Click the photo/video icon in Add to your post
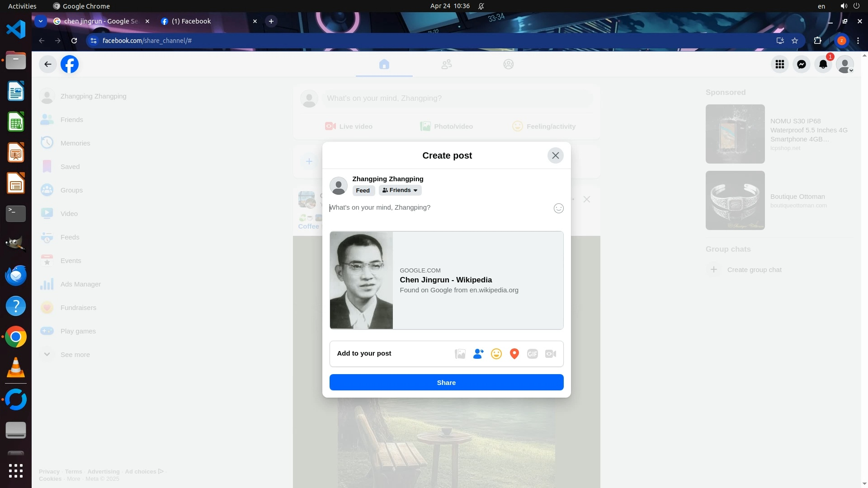 460,354
